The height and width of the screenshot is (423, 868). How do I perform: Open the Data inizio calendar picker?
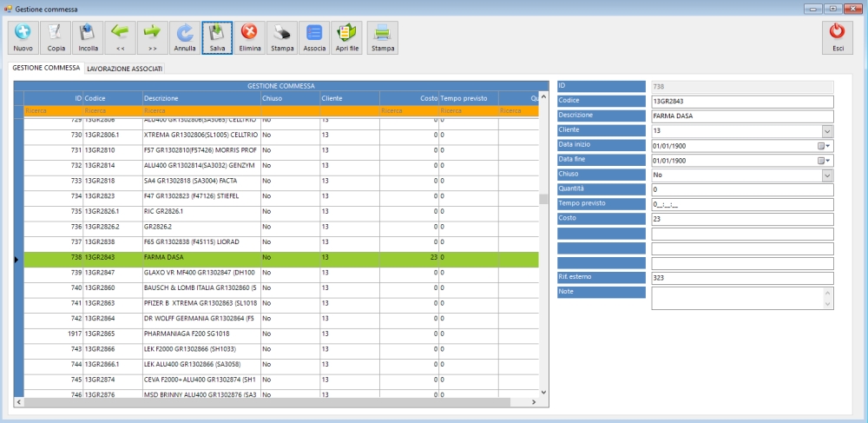[825, 146]
